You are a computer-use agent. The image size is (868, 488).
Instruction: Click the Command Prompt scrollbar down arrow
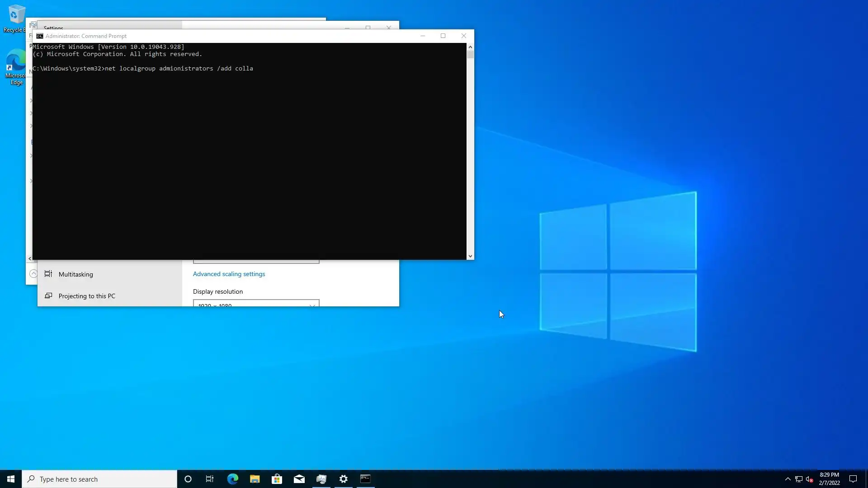tap(470, 256)
